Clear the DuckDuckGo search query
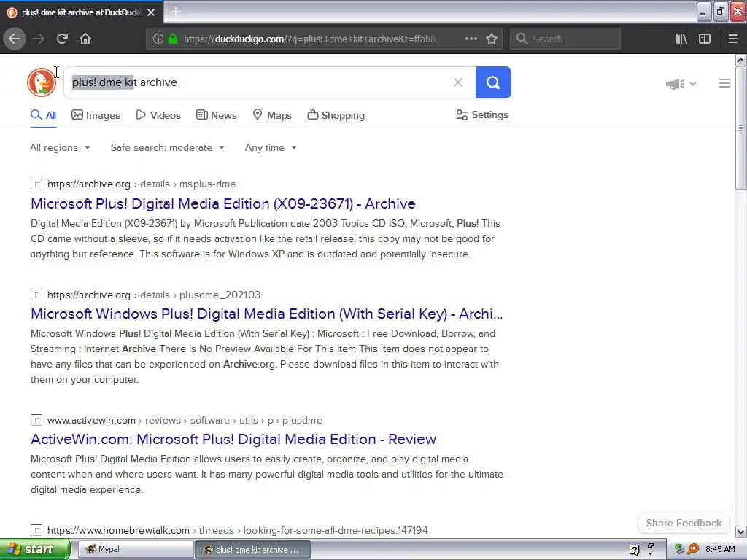The width and height of the screenshot is (747, 560). tap(458, 82)
